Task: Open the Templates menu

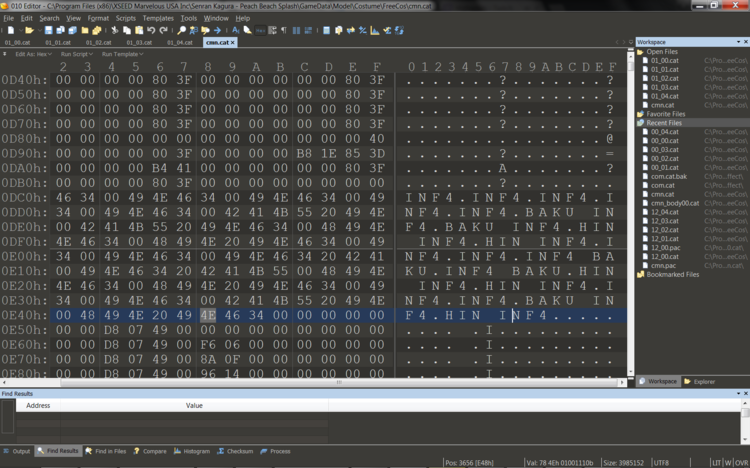Action: 158,18
